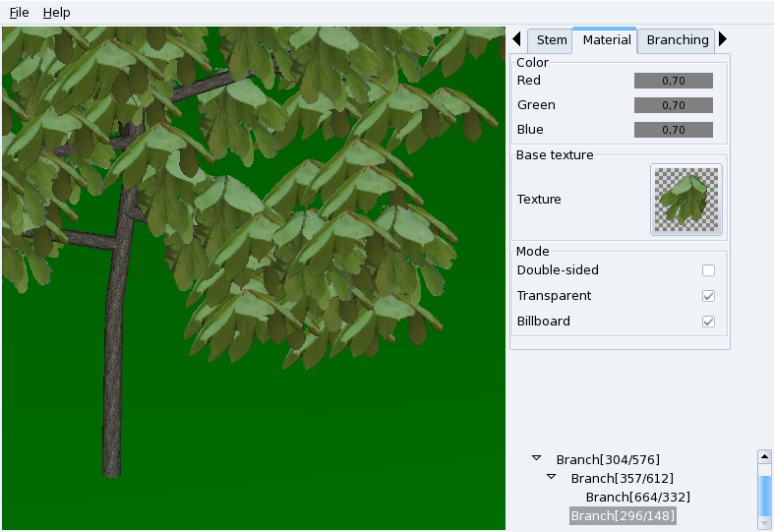Click the right tab-scroll arrow

coord(723,39)
